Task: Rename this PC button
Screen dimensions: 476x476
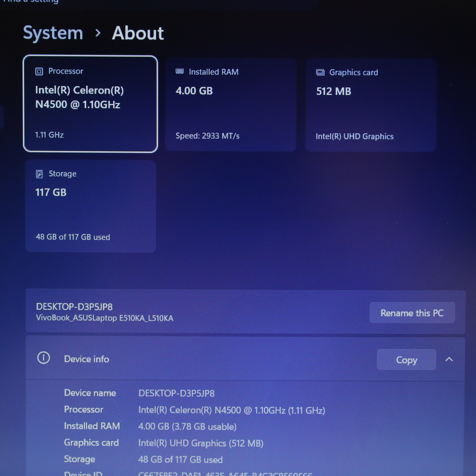Action: (x=412, y=313)
